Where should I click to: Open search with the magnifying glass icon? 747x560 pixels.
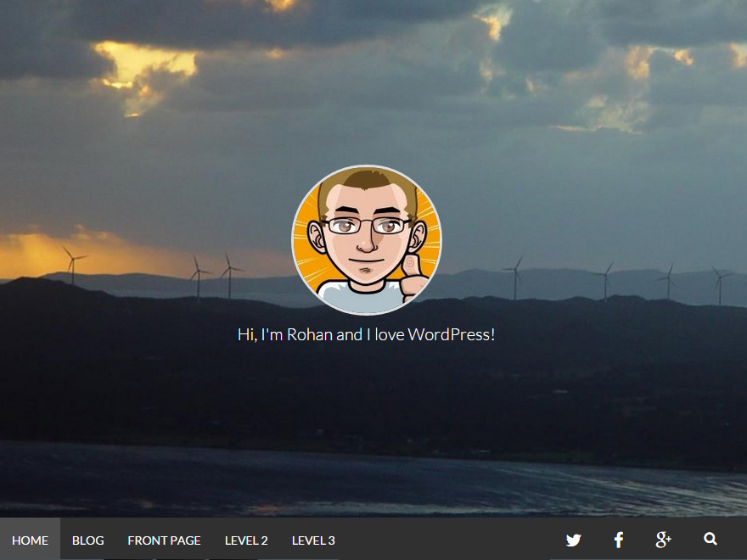point(710,539)
